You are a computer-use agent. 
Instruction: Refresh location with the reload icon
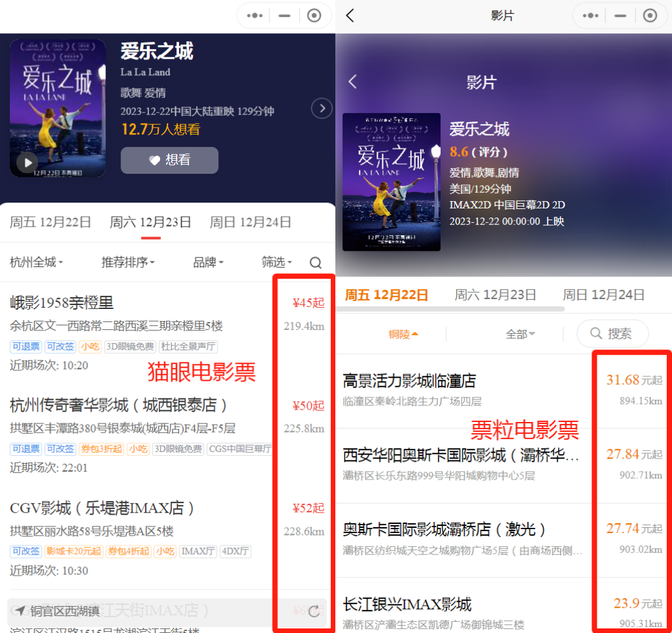(314, 611)
